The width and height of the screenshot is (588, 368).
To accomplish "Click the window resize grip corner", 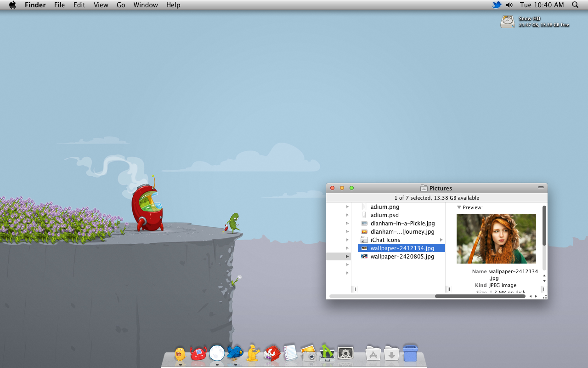I will pyautogui.click(x=545, y=297).
